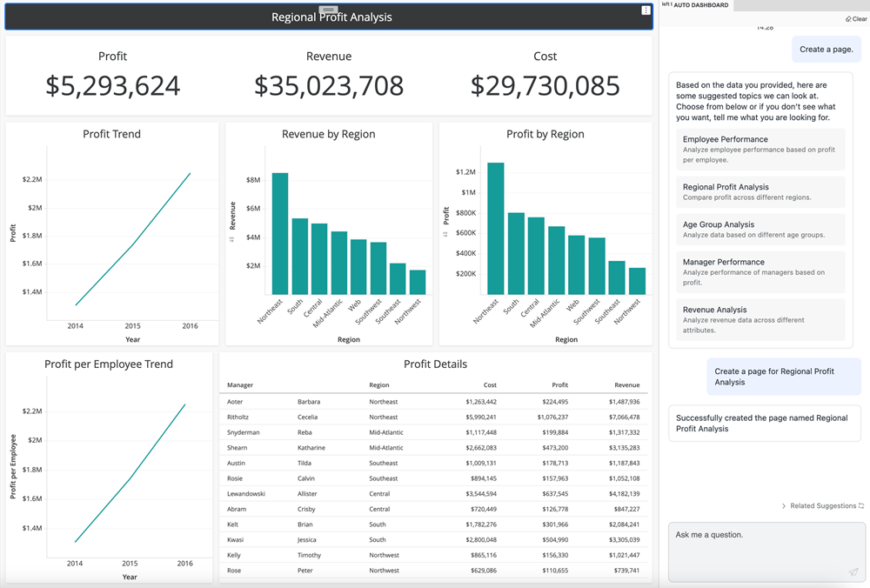Click the Manager column header in Profit Details
870x588 pixels.
click(240, 384)
